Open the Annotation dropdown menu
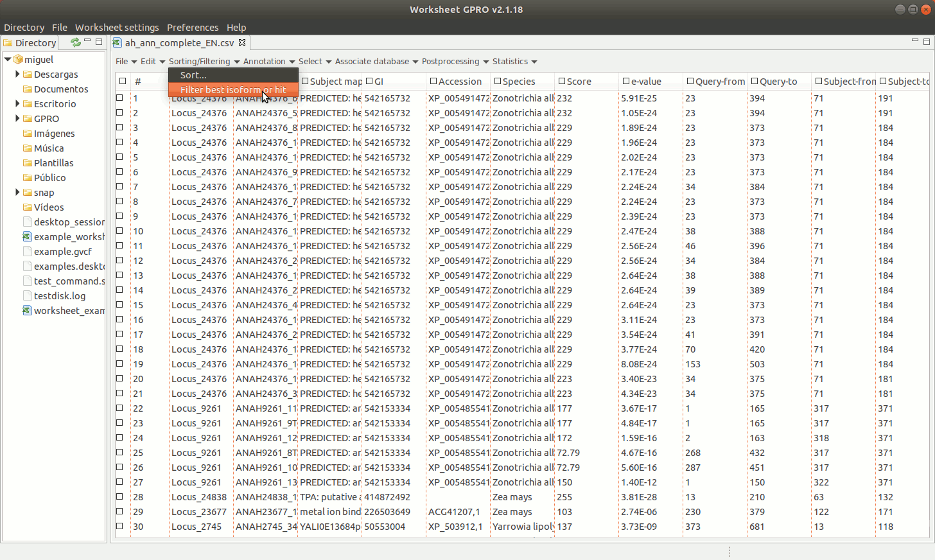This screenshot has width=935, height=560. [268, 62]
